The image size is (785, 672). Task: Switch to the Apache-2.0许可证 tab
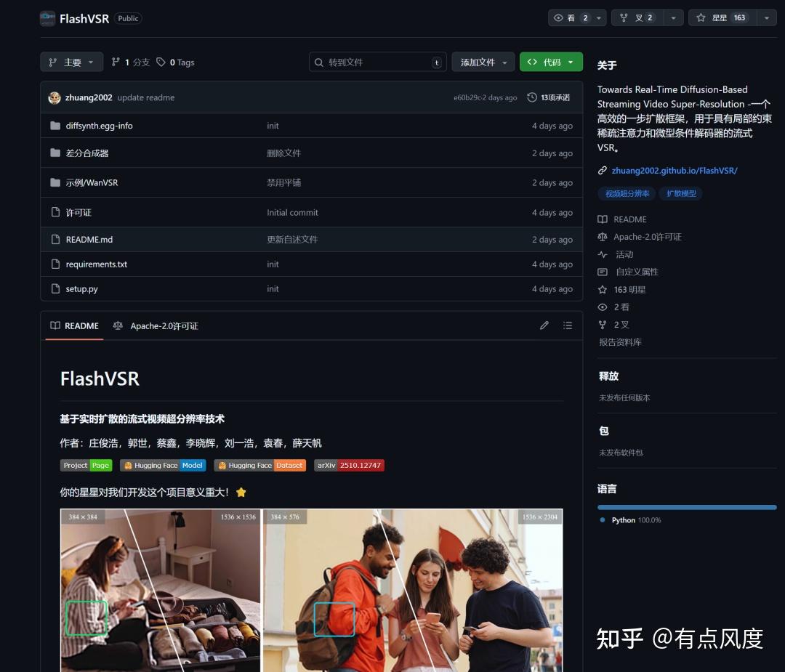157,325
